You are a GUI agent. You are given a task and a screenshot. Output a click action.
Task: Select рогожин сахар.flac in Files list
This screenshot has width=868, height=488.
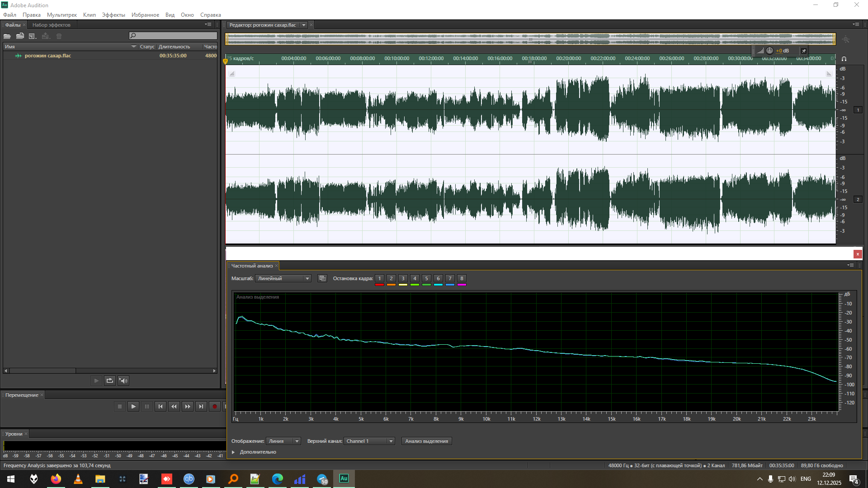[47, 56]
